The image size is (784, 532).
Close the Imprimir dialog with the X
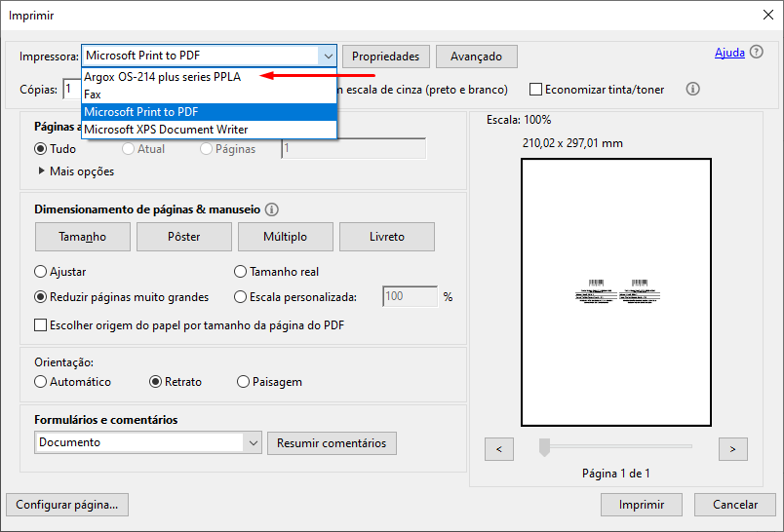point(768,15)
